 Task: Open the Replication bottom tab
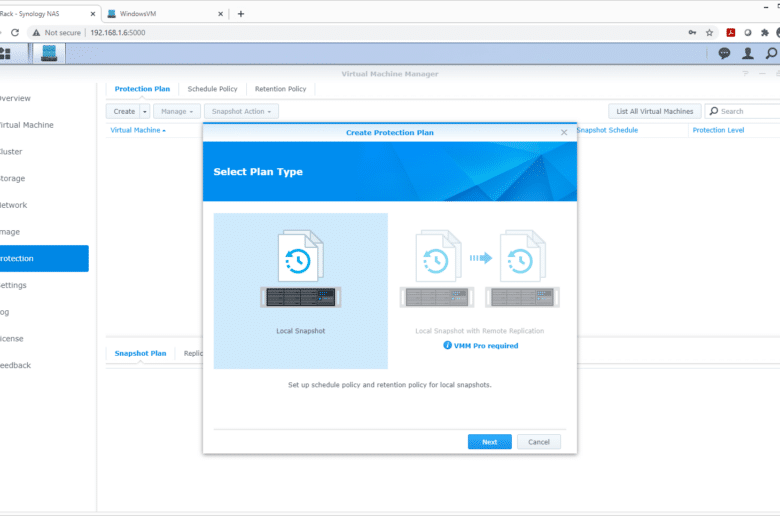coord(193,353)
